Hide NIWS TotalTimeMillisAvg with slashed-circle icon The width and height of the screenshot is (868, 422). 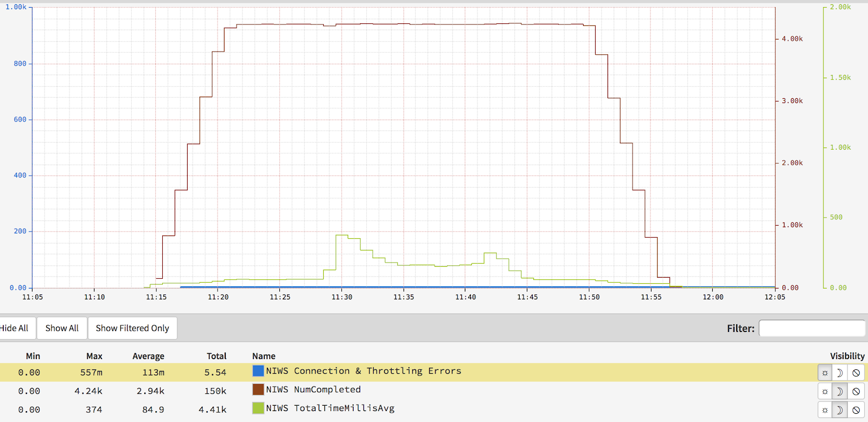tap(856, 410)
